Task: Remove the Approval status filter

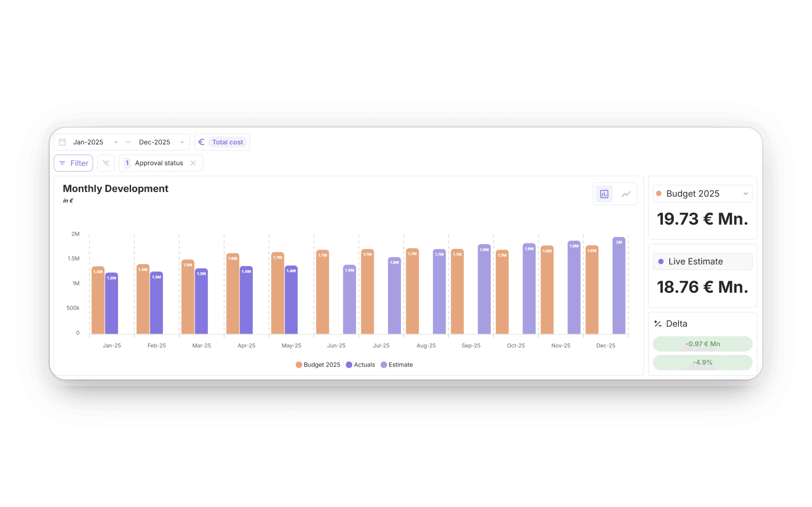Action: 193,163
